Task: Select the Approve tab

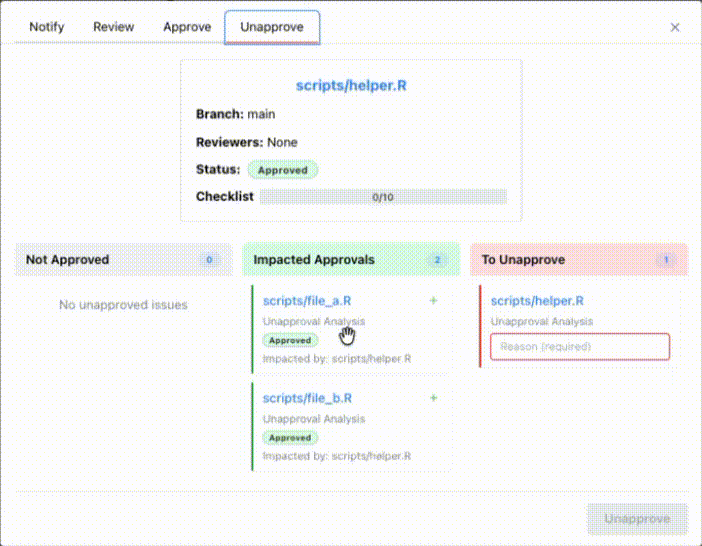Action: point(186,27)
